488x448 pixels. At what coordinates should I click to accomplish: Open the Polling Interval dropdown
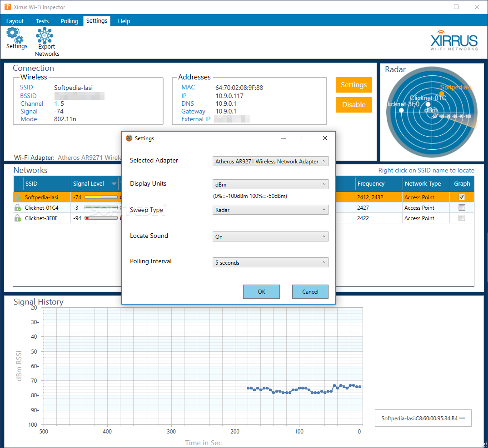pos(270,262)
